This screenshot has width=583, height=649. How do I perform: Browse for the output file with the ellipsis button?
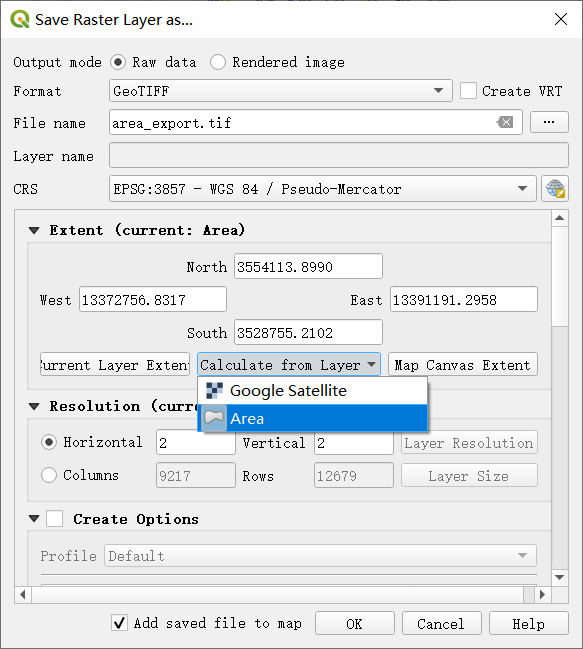point(549,122)
